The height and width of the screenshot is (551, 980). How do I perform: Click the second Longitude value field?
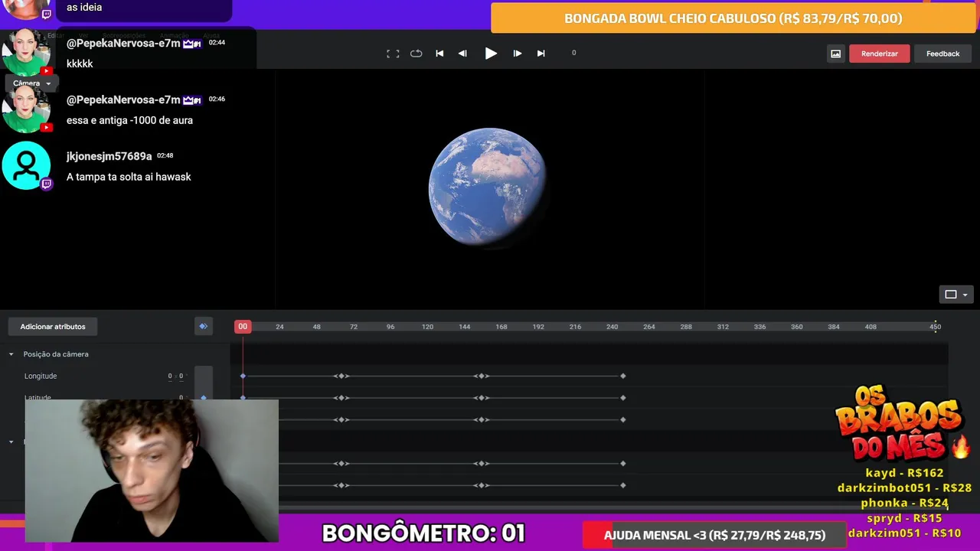181,377
